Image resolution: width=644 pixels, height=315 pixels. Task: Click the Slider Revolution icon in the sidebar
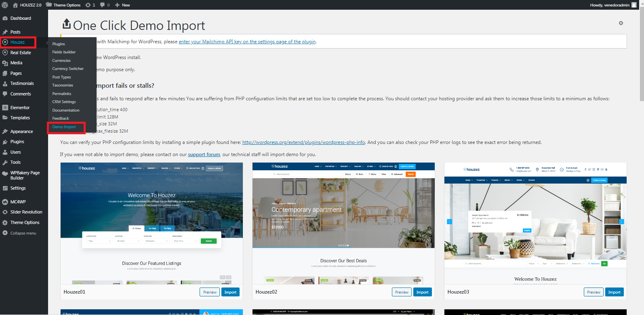[5, 212]
